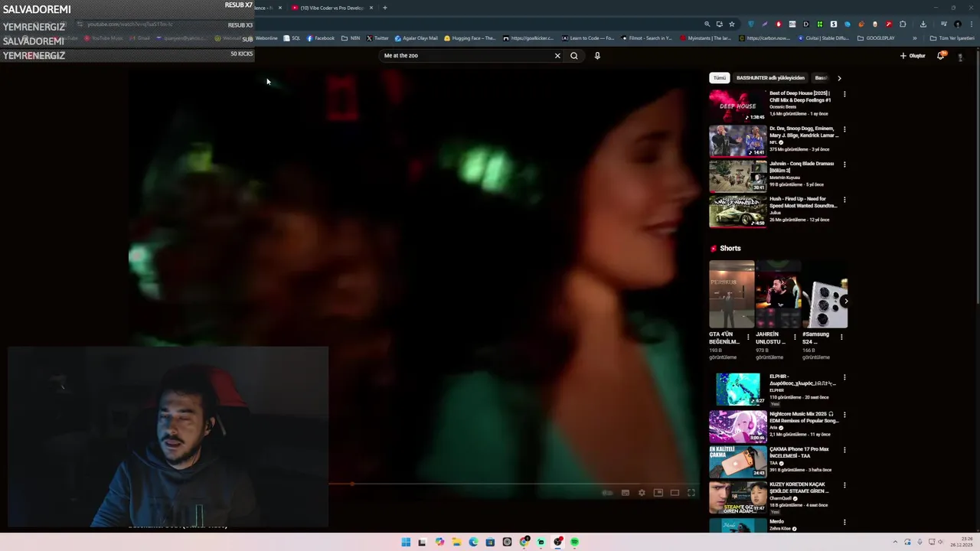Viewport: 980px width, 551px height.
Task: Open File Explorer from the taskbar
Action: tap(456, 542)
